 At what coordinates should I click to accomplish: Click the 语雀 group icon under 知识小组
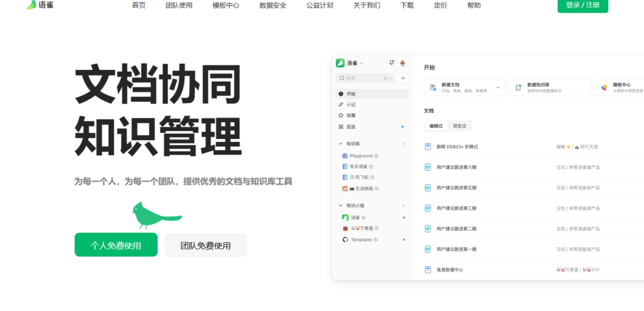coord(345,217)
